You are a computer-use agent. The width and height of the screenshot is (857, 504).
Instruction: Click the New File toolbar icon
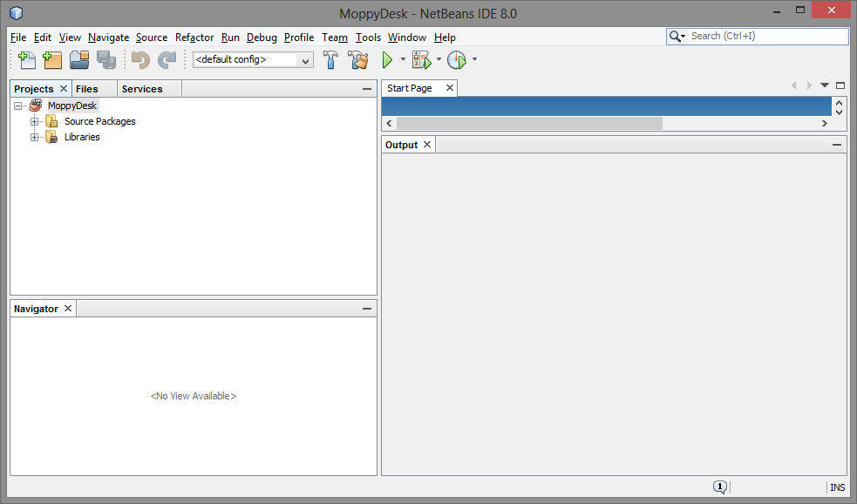pos(26,59)
